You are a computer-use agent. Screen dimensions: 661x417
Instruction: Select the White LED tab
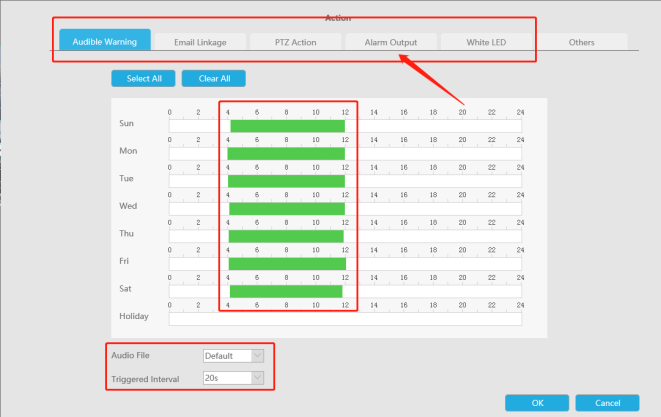click(x=485, y=42)
